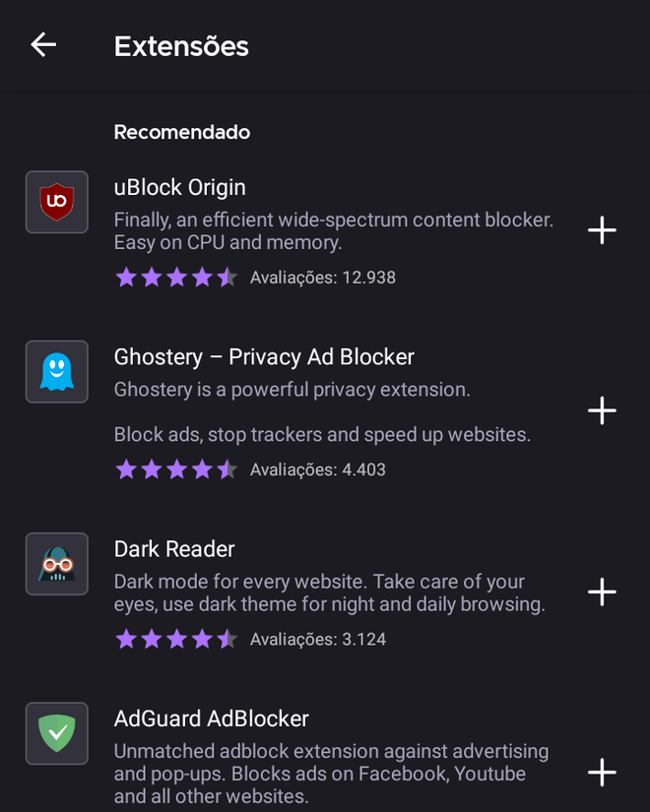Tap the uBlock Origin shield icon
The image size is (650, 812).
(57, 202)
